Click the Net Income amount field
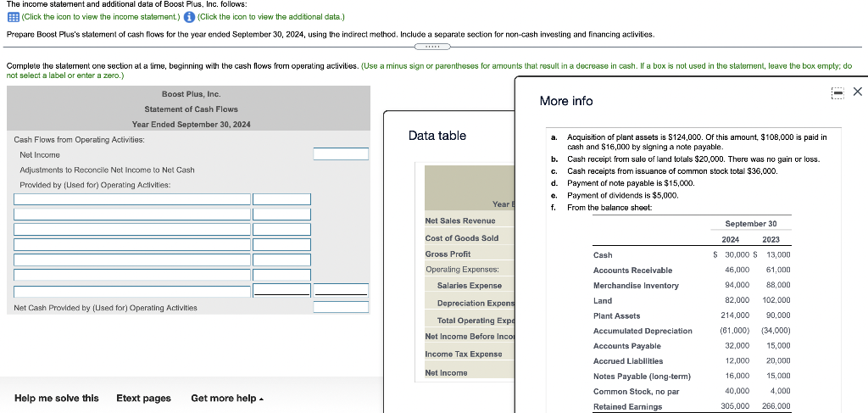Screen dimensions: 868x413 pos(341,153)
